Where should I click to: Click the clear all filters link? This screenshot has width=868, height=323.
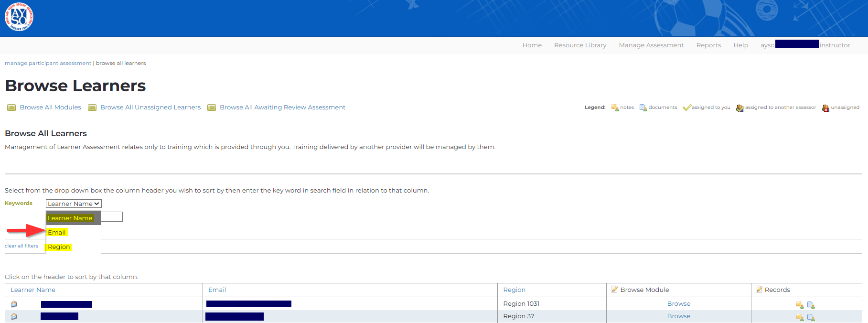click(21, 246)
